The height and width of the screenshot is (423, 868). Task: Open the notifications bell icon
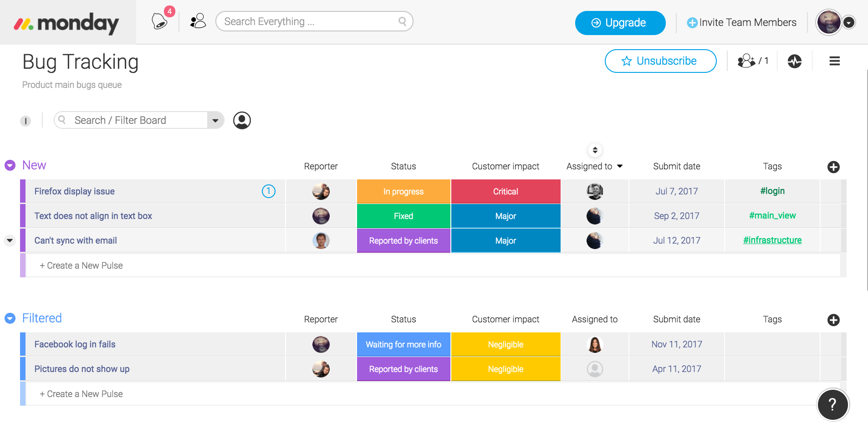[x=159, y=21]
